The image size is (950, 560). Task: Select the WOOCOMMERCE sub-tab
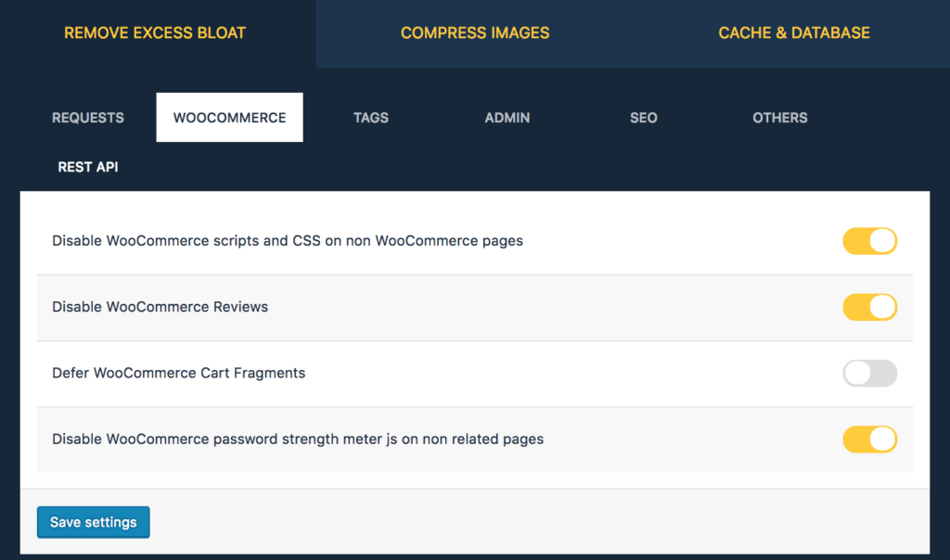[229, 118]
